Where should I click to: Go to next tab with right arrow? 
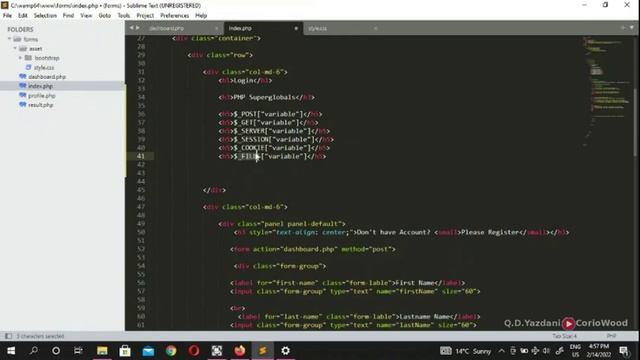click(138, 28)
